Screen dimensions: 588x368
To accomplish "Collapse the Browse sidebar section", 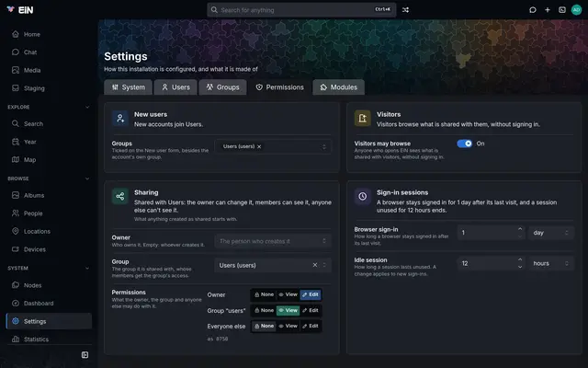I will [x=87, y=178].
